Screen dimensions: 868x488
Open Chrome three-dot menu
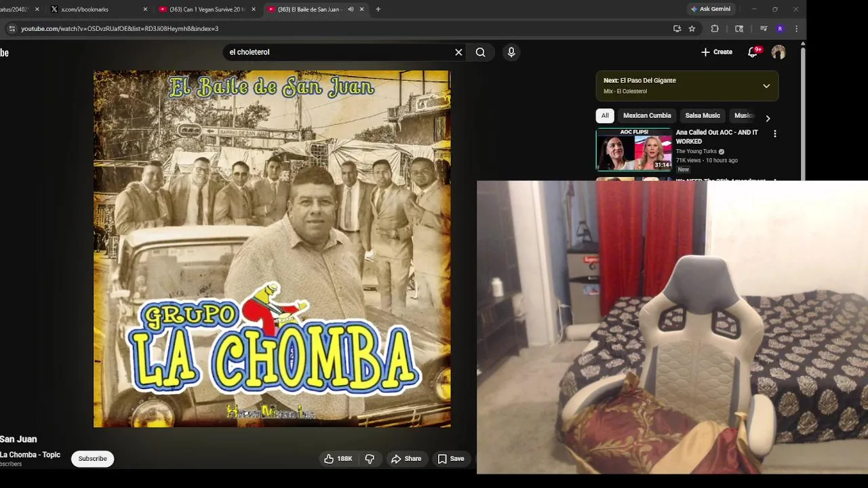[796, 28]
